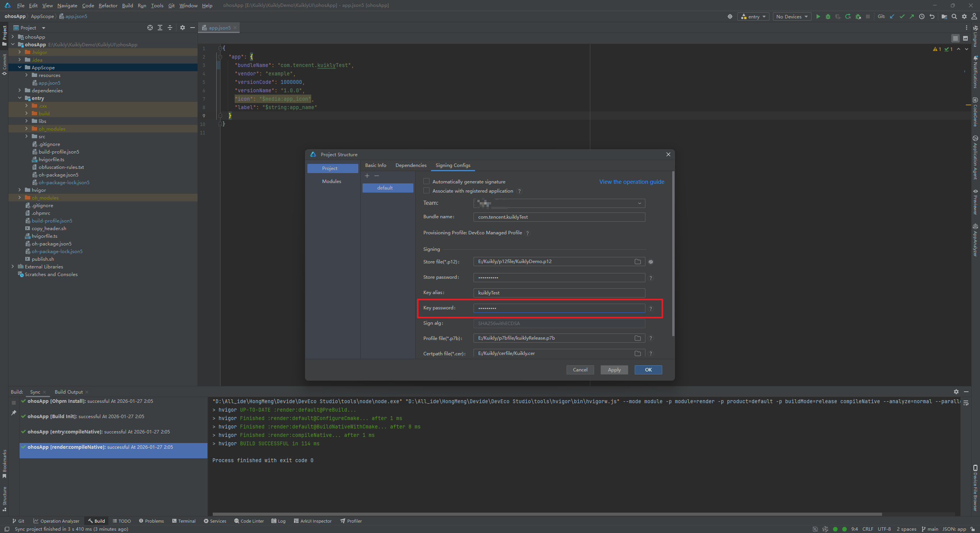Open No Devices dropdown
Screen dimensions: 980x533
pos(792,16)
